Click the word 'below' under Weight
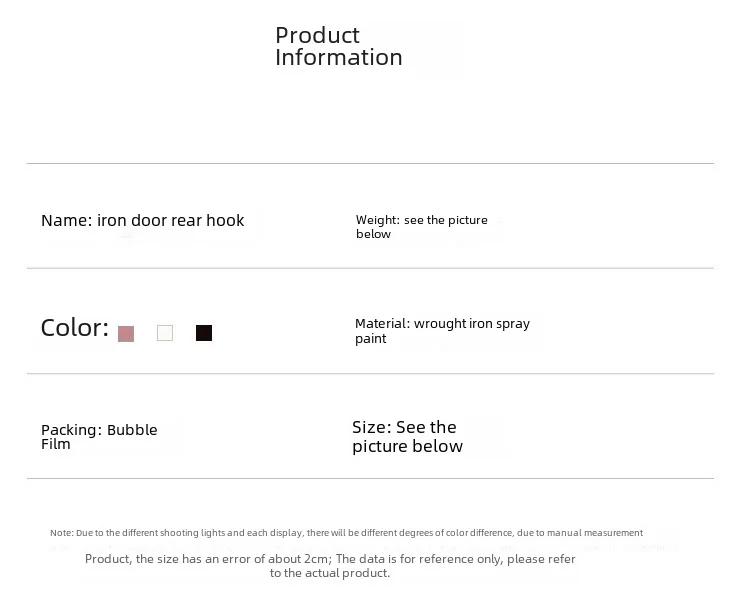The width and height of the screenshot is (750, 590). coord(374,234)
